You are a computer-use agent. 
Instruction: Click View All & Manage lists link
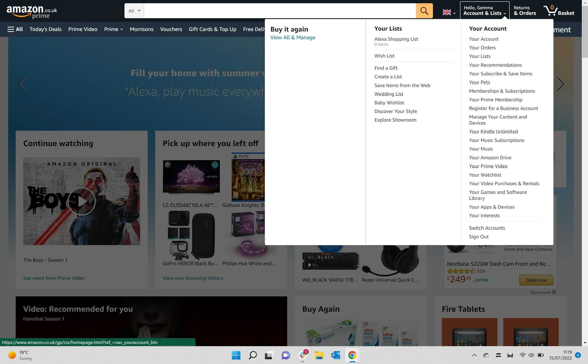click(x=293, y=37)
